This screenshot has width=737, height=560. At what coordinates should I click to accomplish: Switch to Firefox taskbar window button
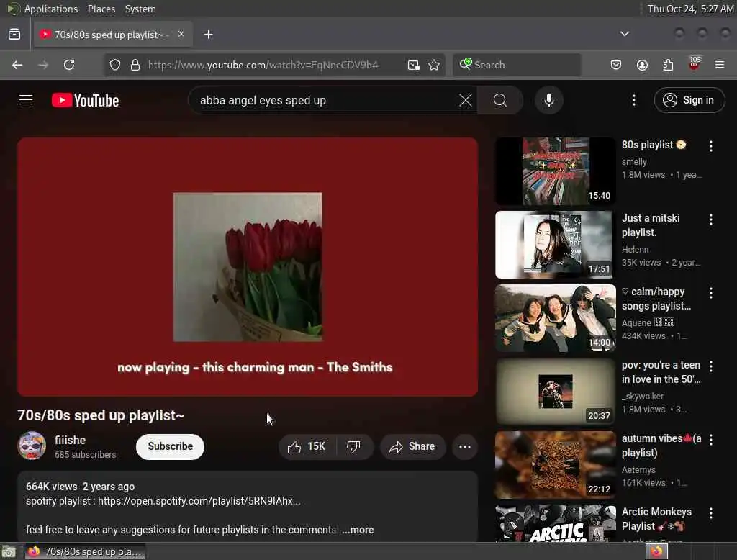pos(85,551)
